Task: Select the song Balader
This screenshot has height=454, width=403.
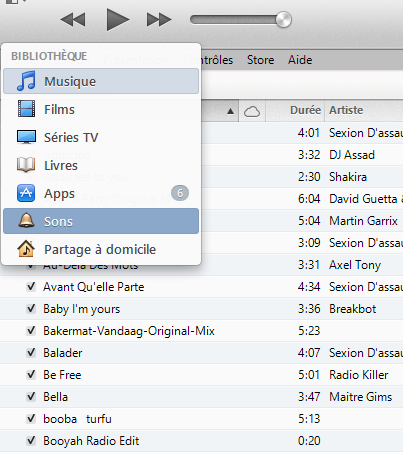Action: tap(63, 353)
